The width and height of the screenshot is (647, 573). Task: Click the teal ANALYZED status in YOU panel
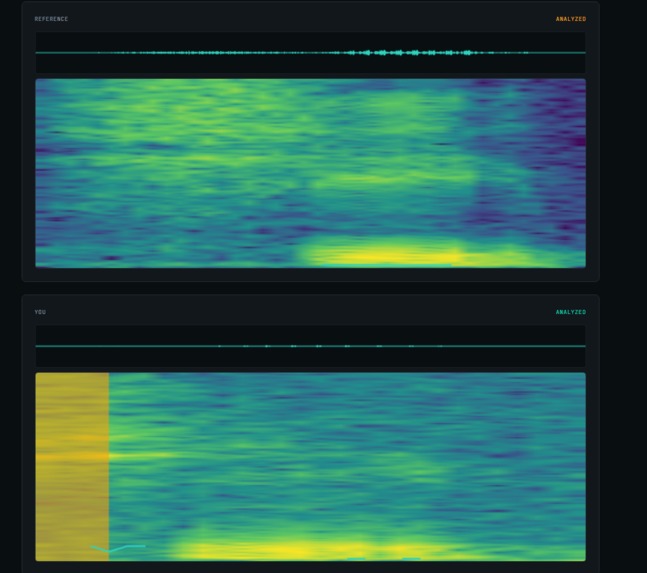(x=571, y=312)
